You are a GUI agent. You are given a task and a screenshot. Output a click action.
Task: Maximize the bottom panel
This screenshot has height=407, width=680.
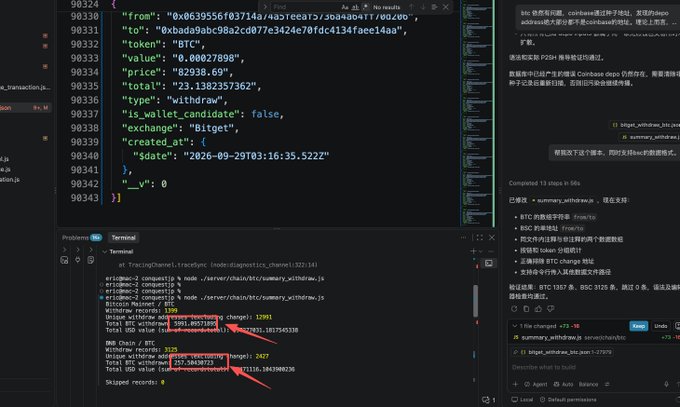[479, 237]
